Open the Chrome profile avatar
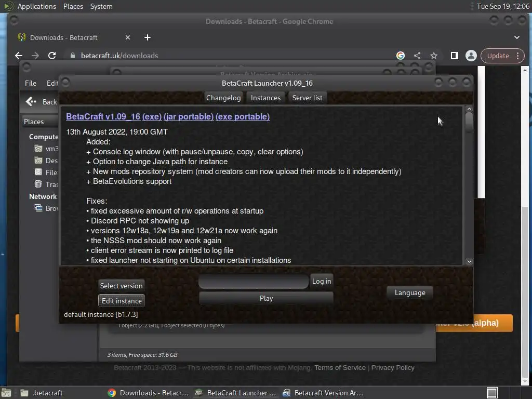The image size is (532, 399). (x=471, y=56)
